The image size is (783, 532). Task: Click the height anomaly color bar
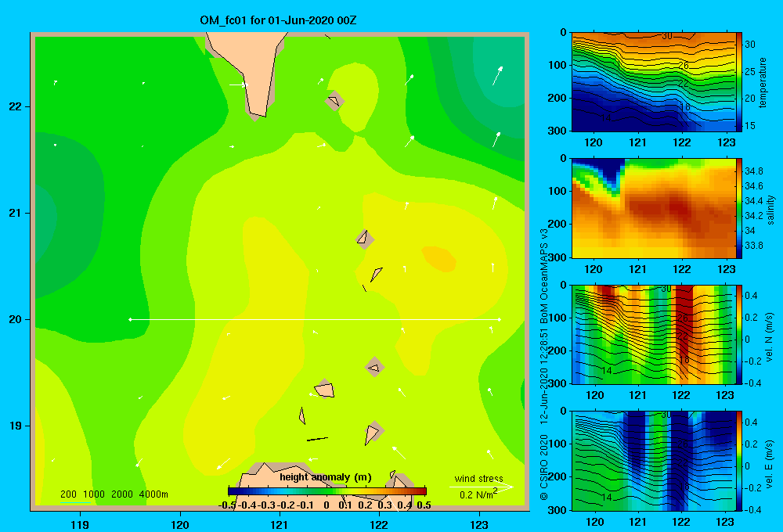(327, 491)
